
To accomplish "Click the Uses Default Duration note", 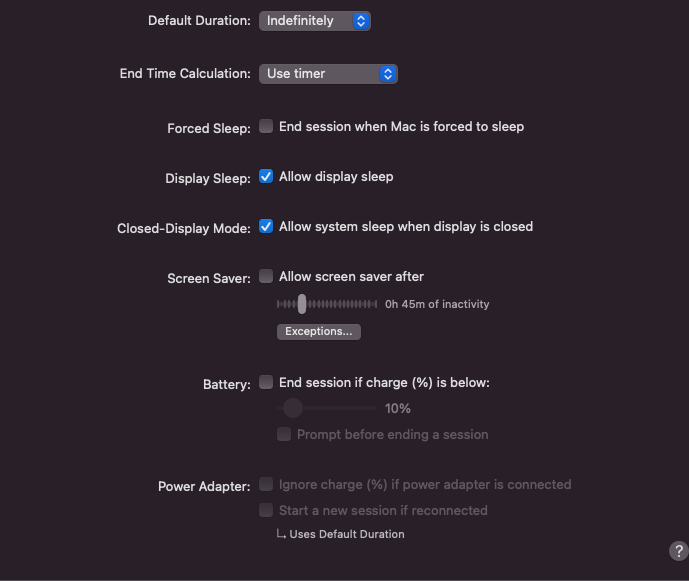I will click(x=341, y=534).
